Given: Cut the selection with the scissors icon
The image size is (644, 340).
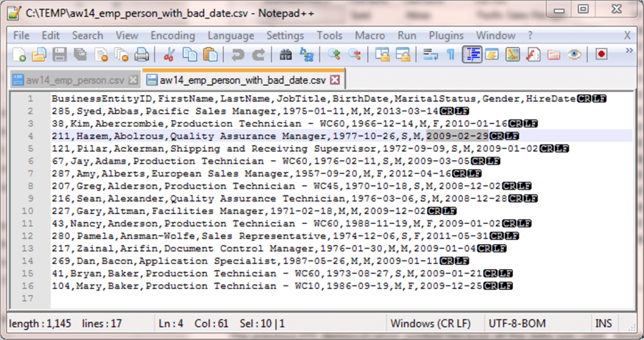Looking at the screenshot, I should click(169, 54).
